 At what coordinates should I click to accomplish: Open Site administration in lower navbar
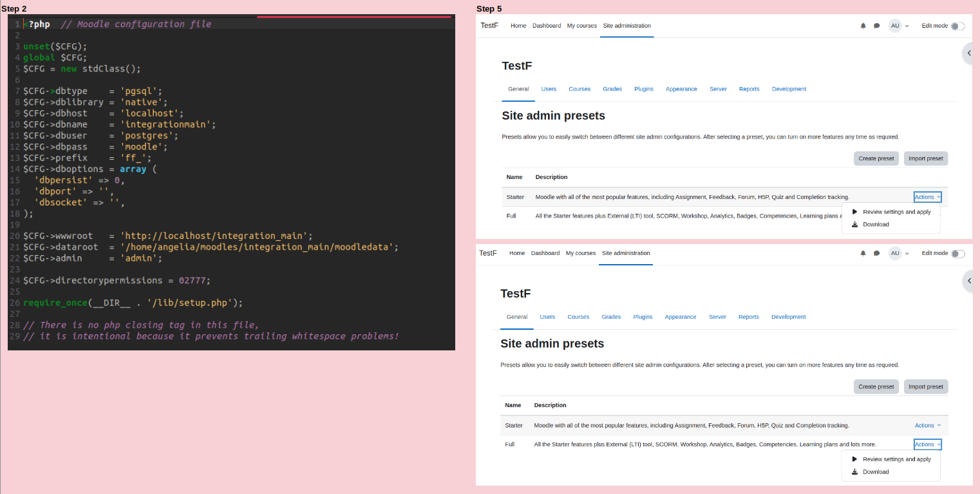click(626, 253)
